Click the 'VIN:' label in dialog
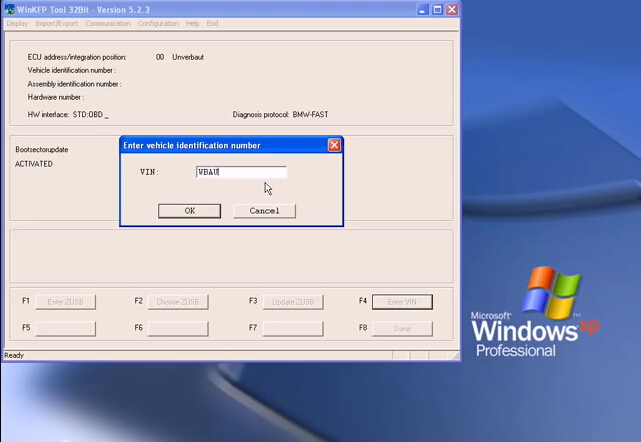Viewport: 641px width, 442px height. tap(149, 172)
